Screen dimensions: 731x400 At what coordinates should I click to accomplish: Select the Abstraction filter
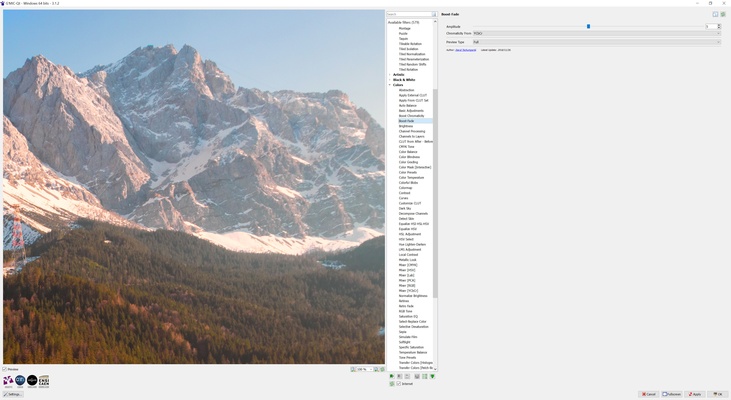[406, 90]
